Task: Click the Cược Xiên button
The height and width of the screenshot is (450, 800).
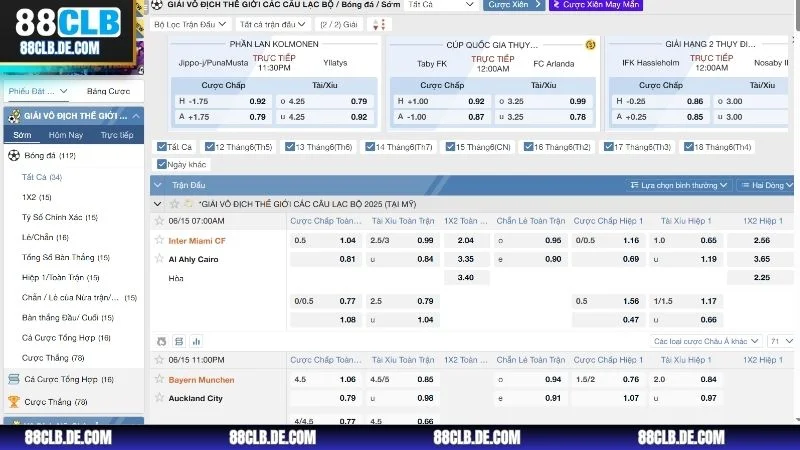Action: (514, 5)
